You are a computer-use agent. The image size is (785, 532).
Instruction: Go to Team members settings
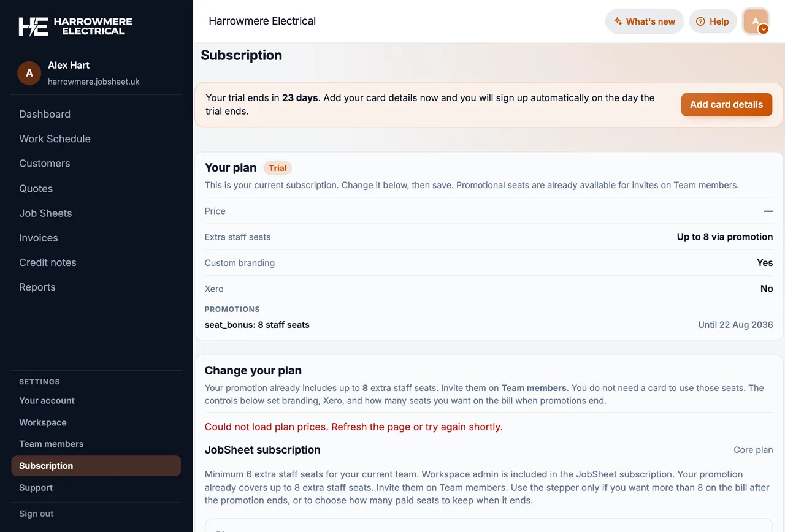[x=51, y=444]
